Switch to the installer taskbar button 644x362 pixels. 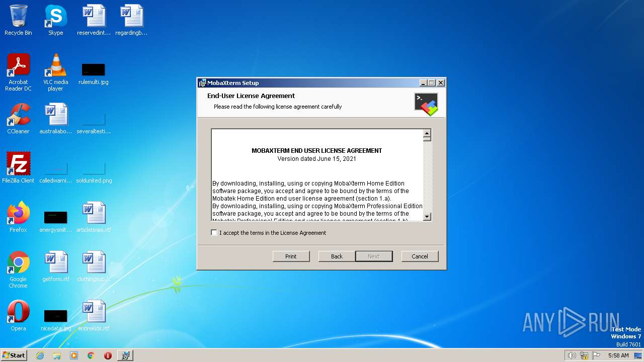coord(125,355)
